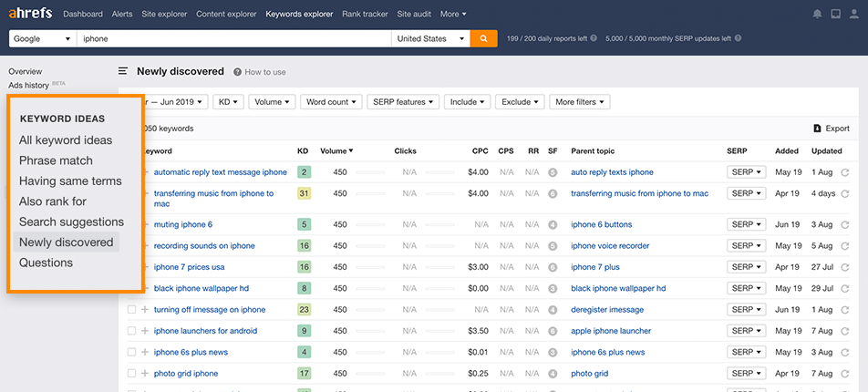The width and height of the screenshot is (868, 392).
Task: Click the How to use help icon
Action: pos(237,72)
